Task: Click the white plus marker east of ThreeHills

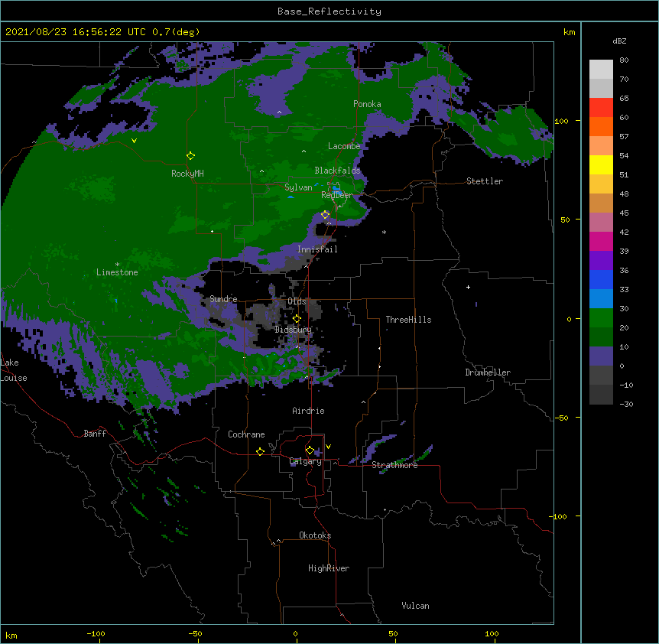Action: point(468,287)
